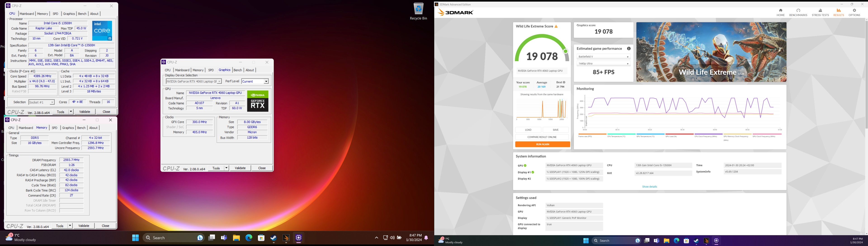Click Close button in CPU-Z Memory window
The height and width of the screenshot is (246, 868).
106,226
